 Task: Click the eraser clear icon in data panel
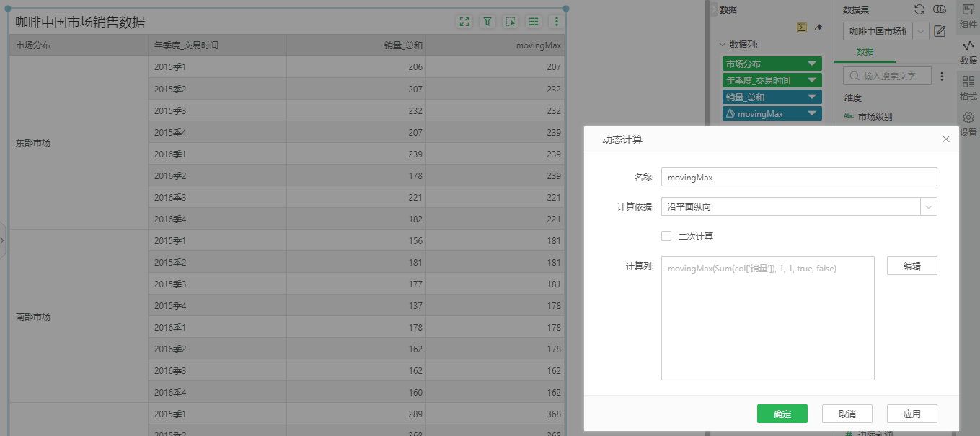point(818,27)
